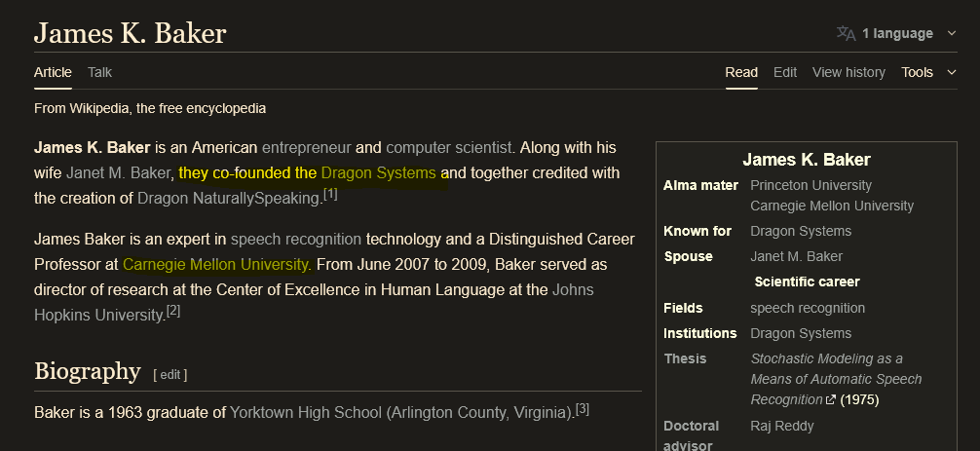Open the Janet M. Baker link in paragraph

click(119, 173)
